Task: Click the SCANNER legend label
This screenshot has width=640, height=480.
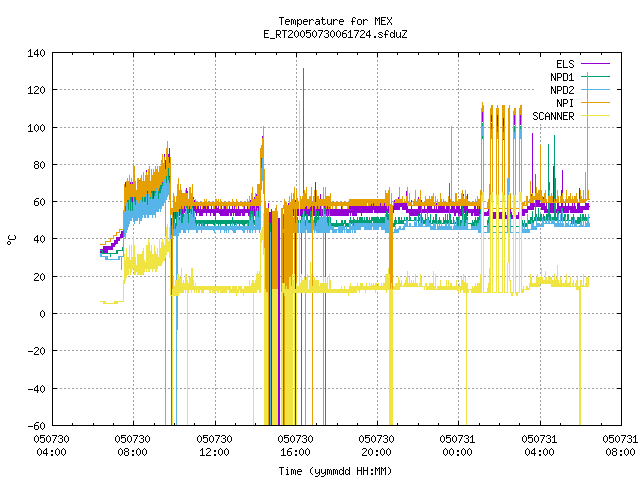Action: click(553, 116)
